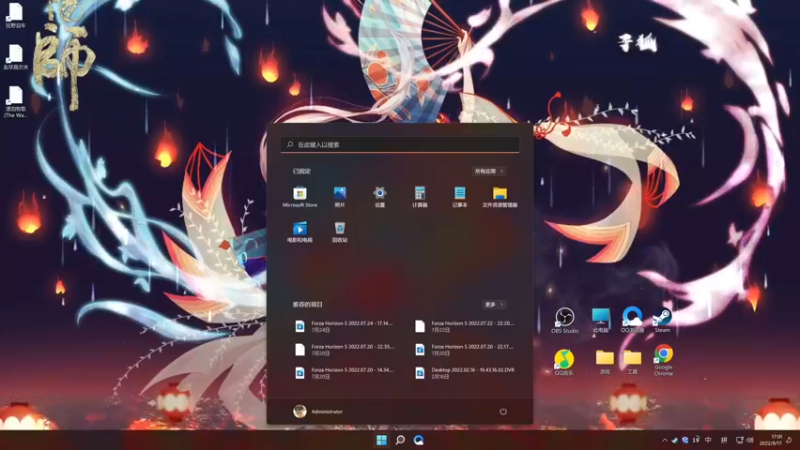Select the Google Chrome desktop shortcut

tap(663, 360)
